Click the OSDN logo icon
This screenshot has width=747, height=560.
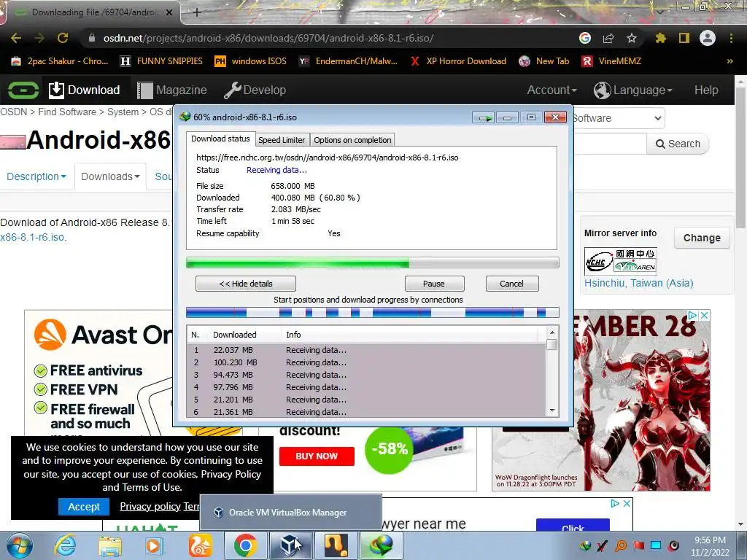coord(23,90)
